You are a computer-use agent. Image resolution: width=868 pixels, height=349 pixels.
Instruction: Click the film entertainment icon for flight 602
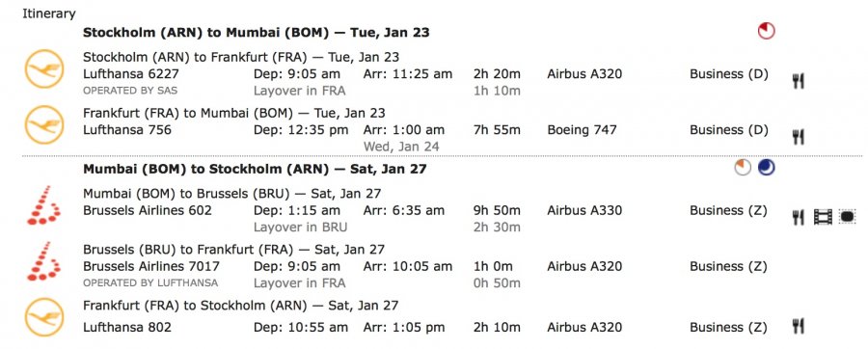tap(824, 217)
